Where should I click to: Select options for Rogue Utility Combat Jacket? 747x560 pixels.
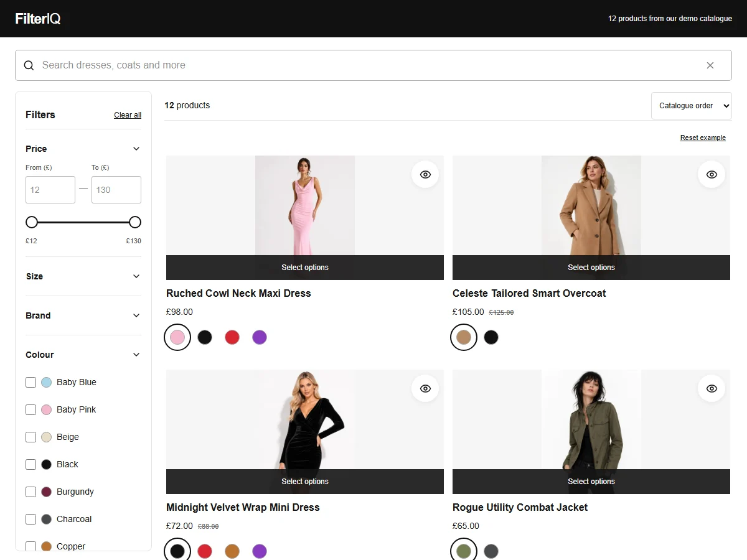coord(591,482)
